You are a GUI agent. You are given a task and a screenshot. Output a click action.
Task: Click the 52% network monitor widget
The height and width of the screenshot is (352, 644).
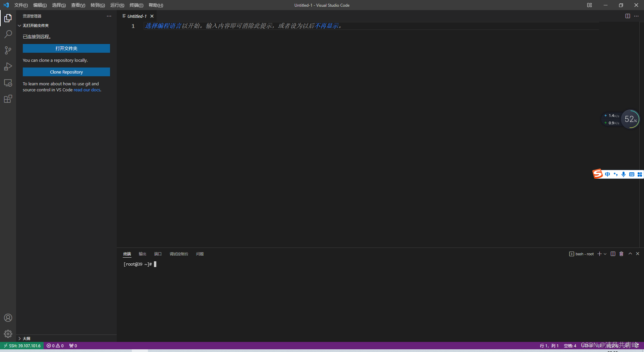tap(630, 119)
